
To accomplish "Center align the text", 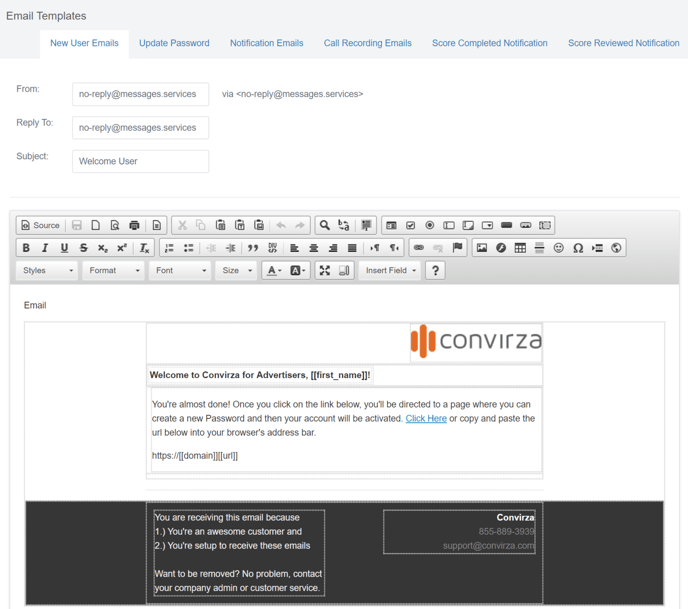I will point(314,248).
